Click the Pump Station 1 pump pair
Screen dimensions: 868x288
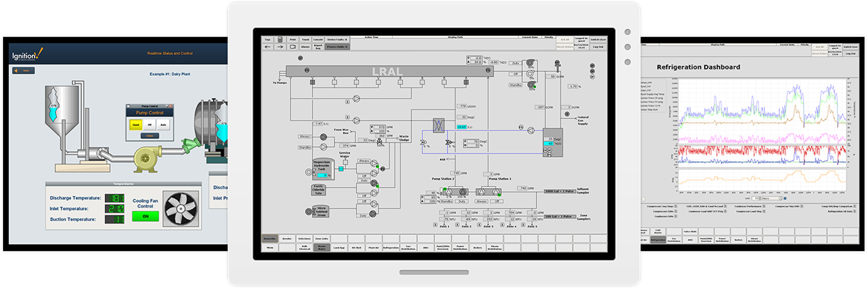[x=488, y=192]
